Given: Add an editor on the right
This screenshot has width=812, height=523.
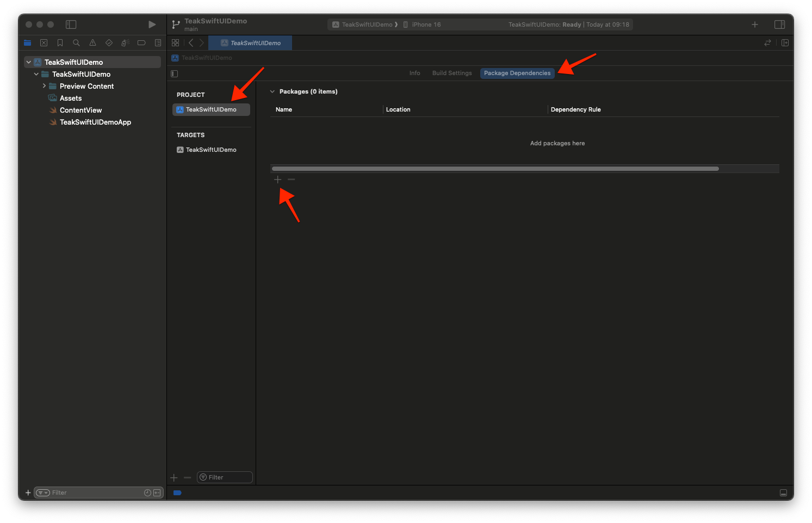Looking at the screenshot, I should click(785, 42).
